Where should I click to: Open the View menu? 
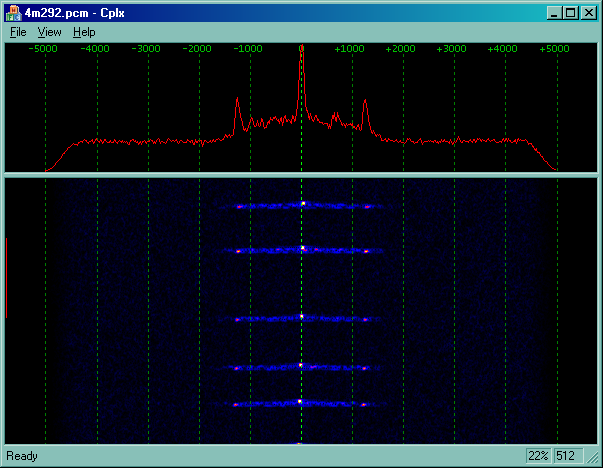[49, 32]
